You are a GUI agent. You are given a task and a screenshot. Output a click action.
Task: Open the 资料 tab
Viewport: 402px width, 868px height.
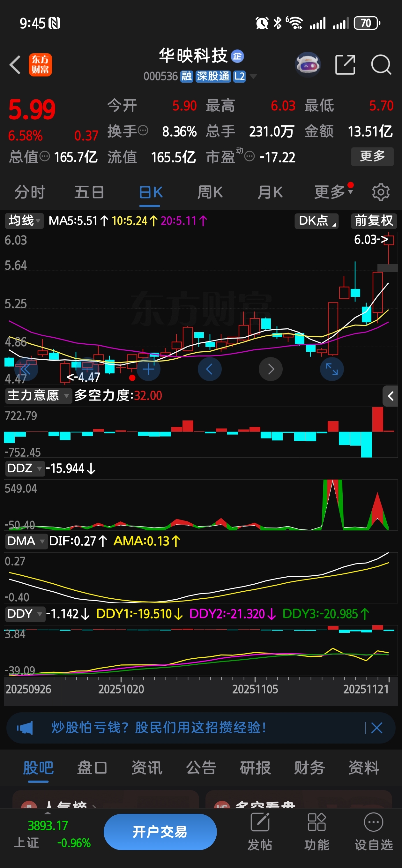364,768
